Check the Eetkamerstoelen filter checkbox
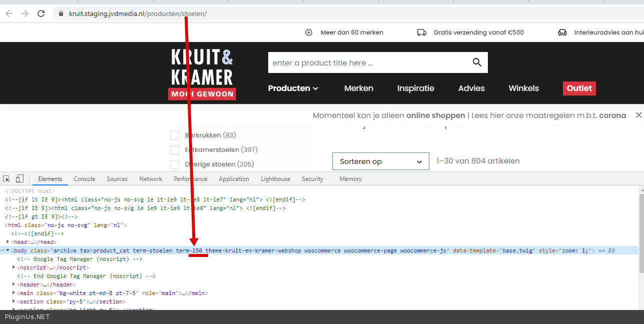644x324 pixels. click(175, 150)
